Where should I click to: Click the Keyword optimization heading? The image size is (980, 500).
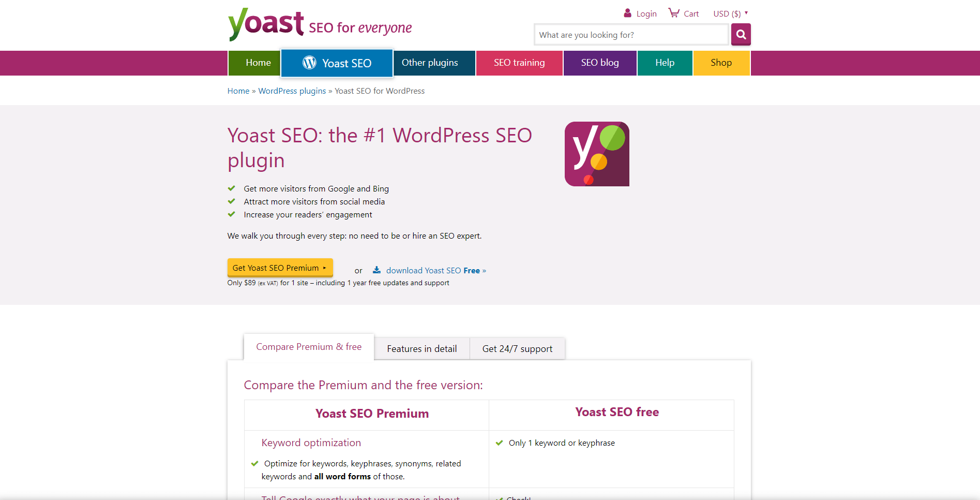click(x=311, y=443)
